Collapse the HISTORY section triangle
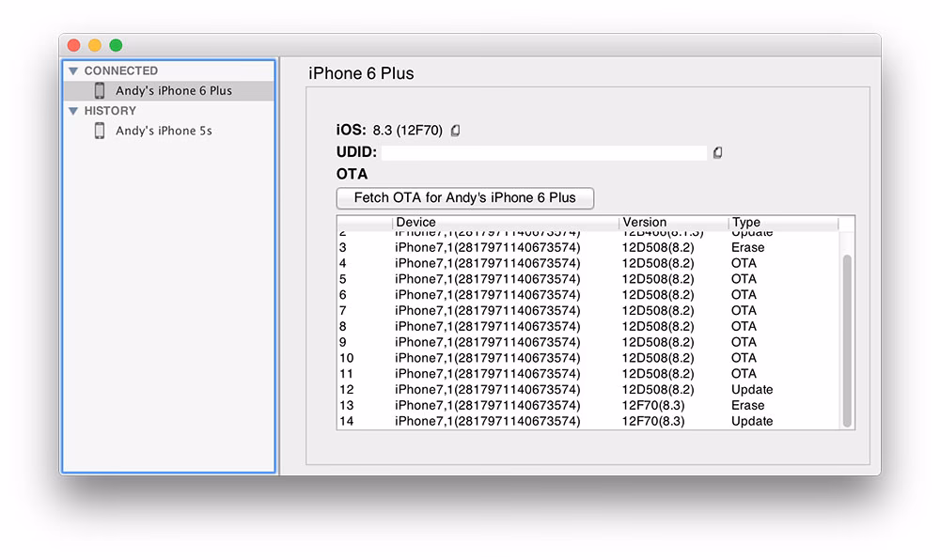Viewport: 940px width, 560px height. tap(73, 111)
